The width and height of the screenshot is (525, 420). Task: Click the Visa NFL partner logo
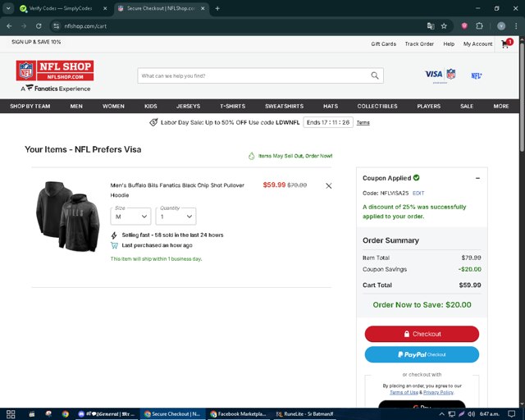[440, 75]
